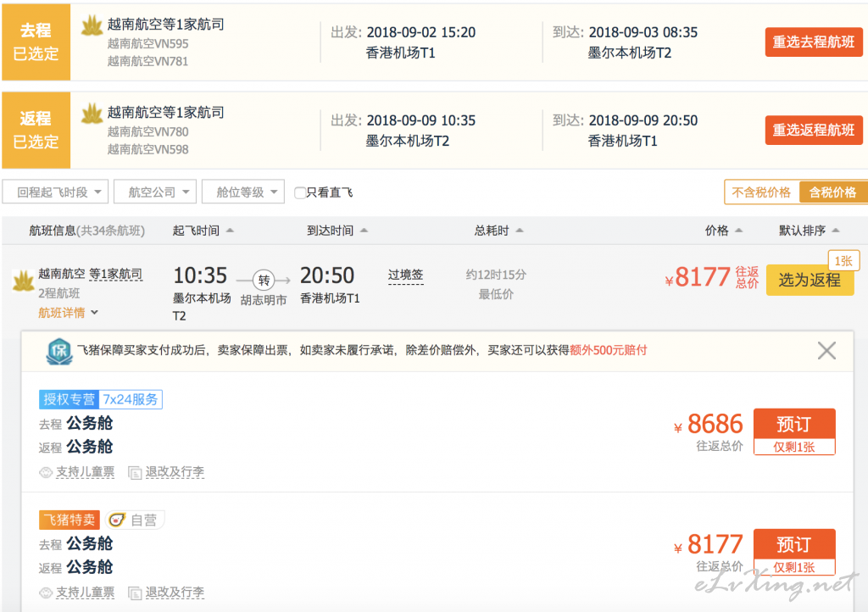868x612 pixels.
Task: Click 飞猪特卖 tag
Action: coord(70,520)
